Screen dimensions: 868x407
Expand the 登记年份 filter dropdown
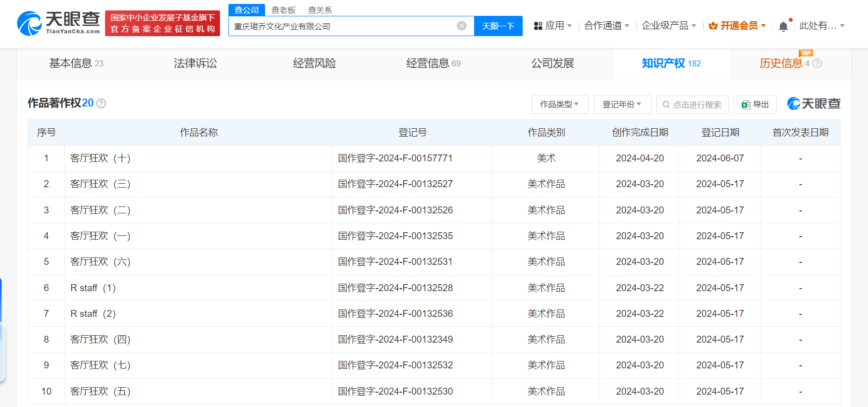coord(622,104)
